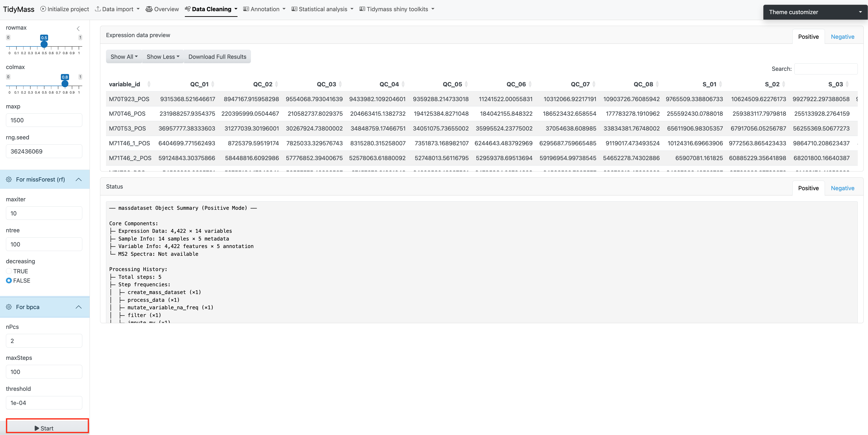Click the threshold input field
Viewport: 868px width, 435px height.
pyautogui.click(x=44, y=403)
